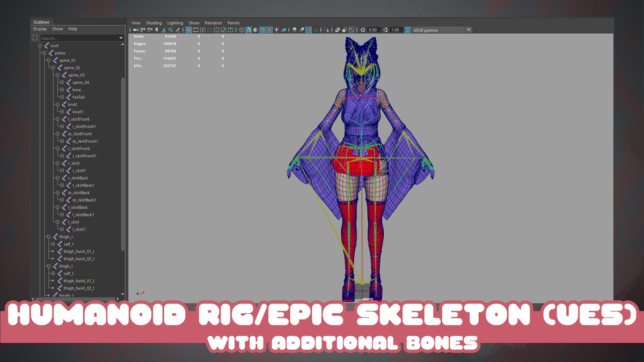Click the View Transform icon before sRGB gamma

tap(408, 30)
